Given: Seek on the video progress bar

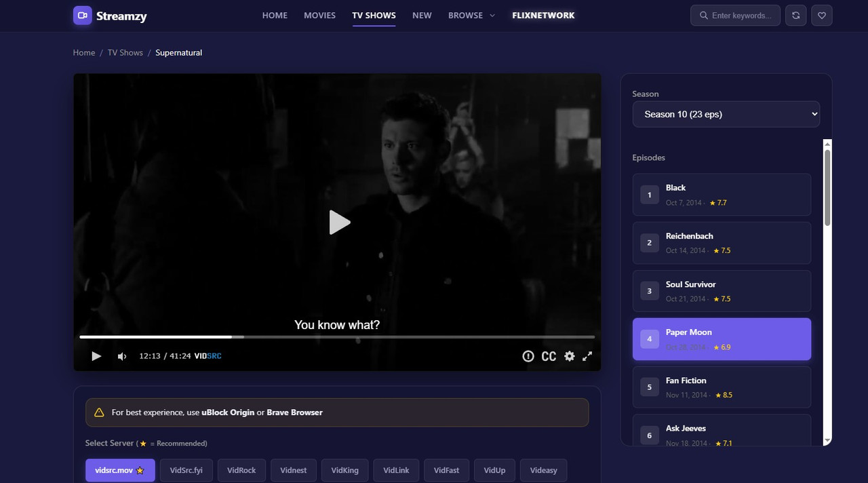Looking at the screenshot, I should coord(337,336).
